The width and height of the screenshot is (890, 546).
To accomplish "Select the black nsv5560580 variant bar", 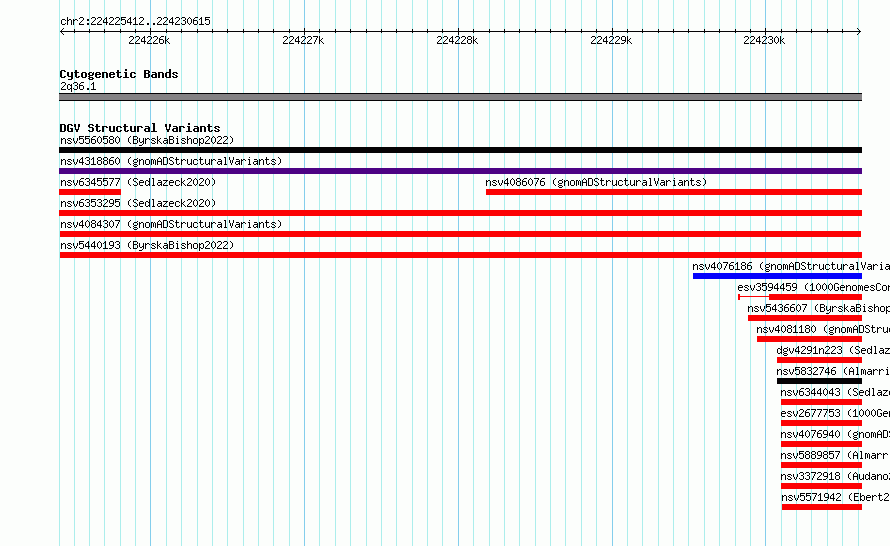I will click(460, 150).
